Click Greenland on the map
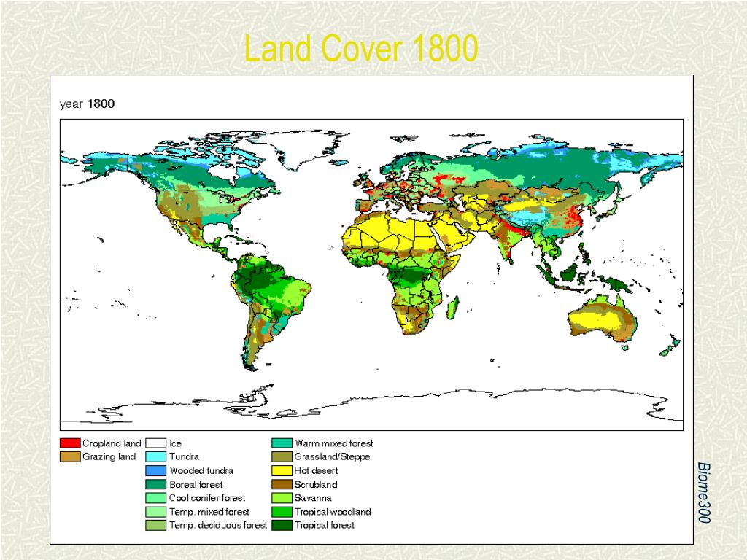This screenshot has height=560, width=747. click(x=305, y=150)
